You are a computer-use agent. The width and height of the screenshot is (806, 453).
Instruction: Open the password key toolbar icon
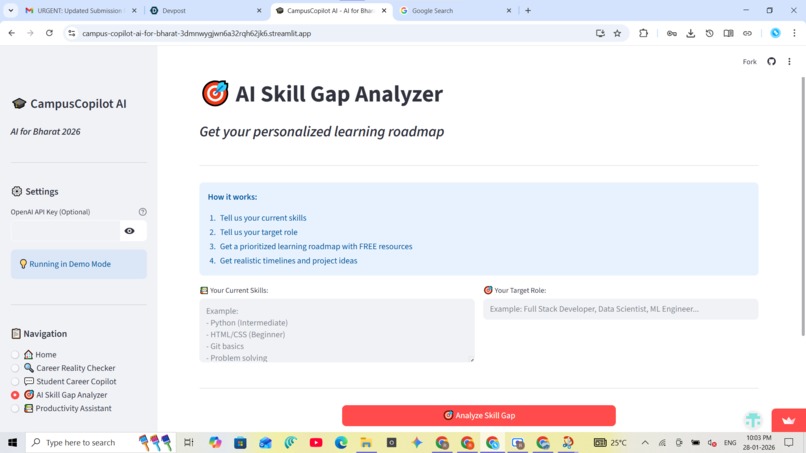(x=671, y=33)
